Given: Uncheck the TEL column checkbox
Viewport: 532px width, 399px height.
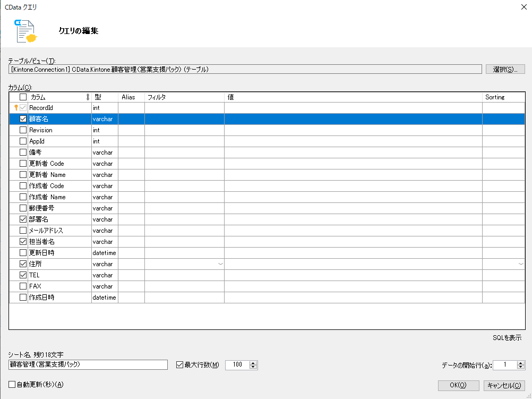Looking at the screenshot, I should click(x=23, y=275).
